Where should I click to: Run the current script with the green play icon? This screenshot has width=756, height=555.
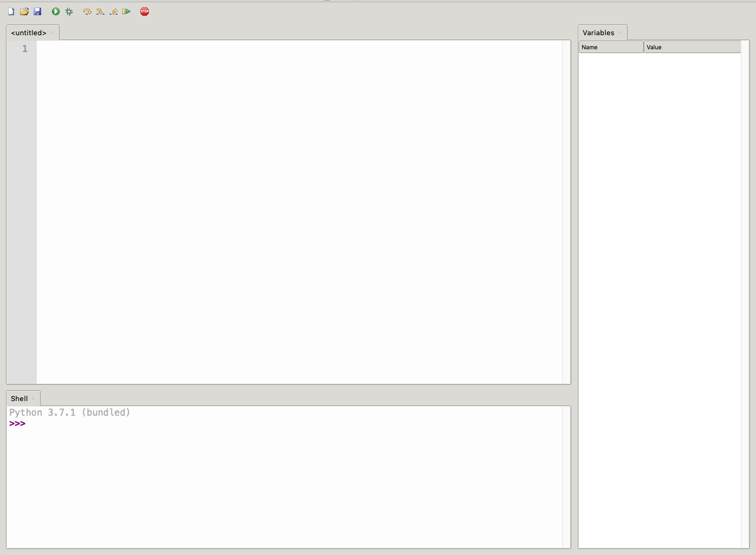56,11
